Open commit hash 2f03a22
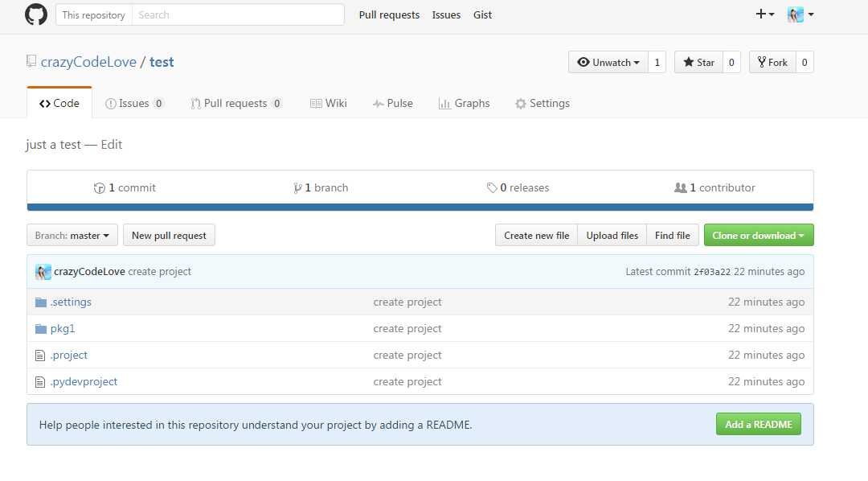868x481 pixels. (712, 272)
